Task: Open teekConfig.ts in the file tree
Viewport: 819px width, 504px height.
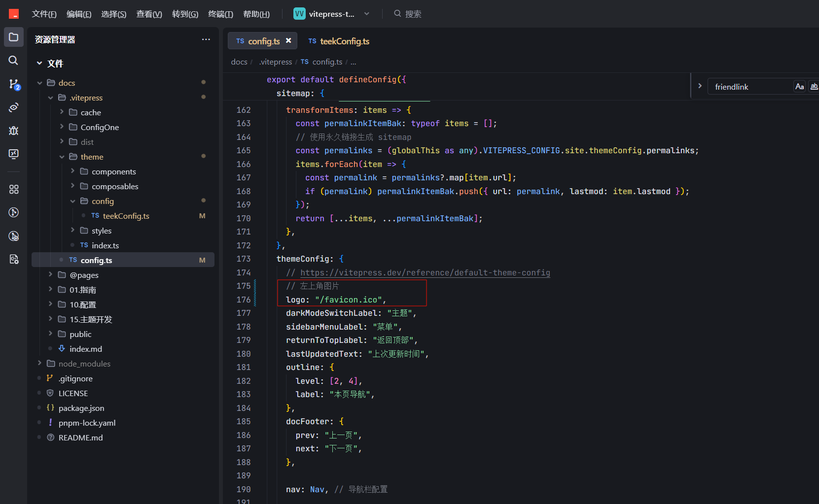Action: [x=126, y=216]
